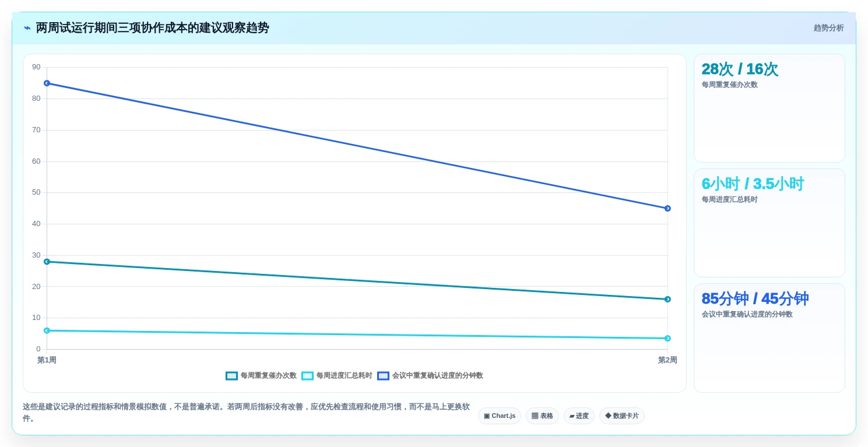
Task: Click the 数据卡片 tag button
Action: click(622, 416)
